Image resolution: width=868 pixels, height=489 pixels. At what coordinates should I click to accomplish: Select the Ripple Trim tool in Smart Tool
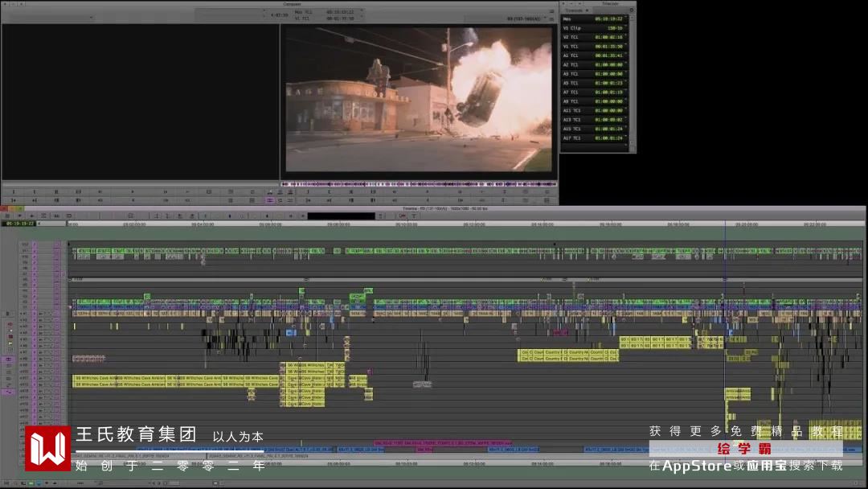(10, 343)
